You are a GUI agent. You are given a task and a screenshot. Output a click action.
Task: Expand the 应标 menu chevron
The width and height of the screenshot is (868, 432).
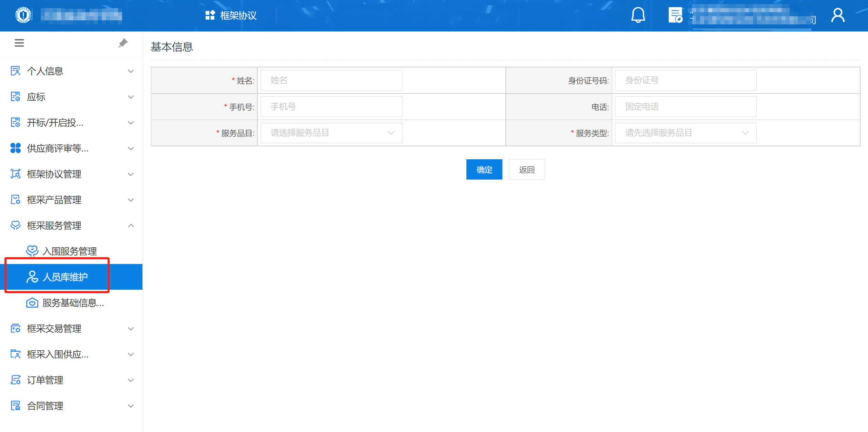click(131, 97)
